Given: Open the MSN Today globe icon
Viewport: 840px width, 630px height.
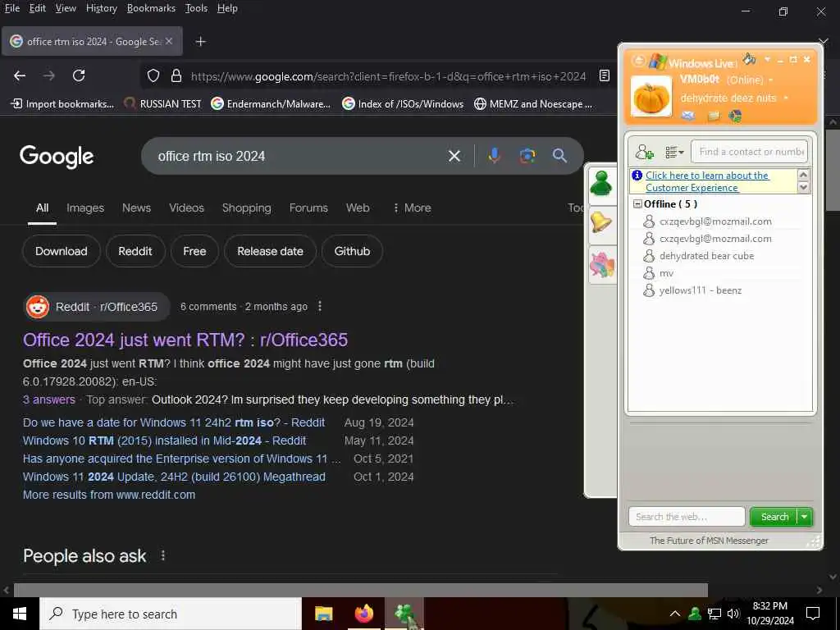Looking at the screenshot, I should coord(736,116).
